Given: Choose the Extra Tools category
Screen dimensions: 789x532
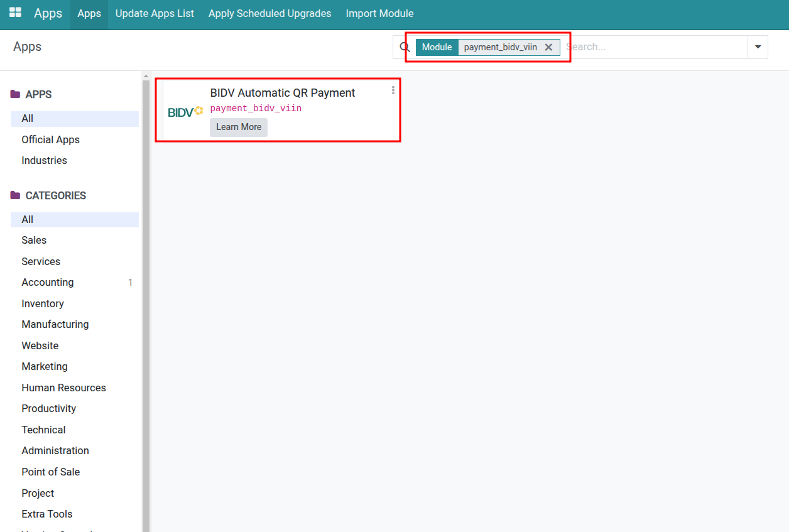Looking at the screenshot, I should tap(75, 514).
